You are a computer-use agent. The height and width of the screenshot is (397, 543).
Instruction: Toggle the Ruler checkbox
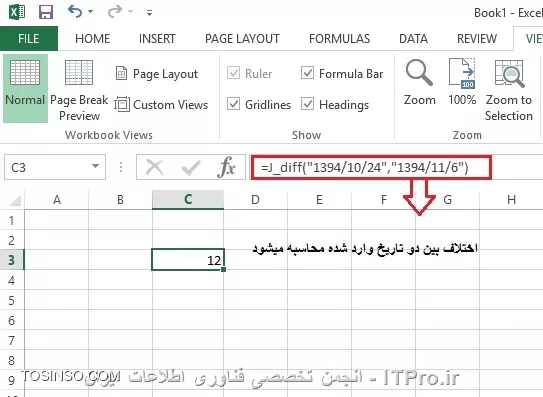pos(233,73)
